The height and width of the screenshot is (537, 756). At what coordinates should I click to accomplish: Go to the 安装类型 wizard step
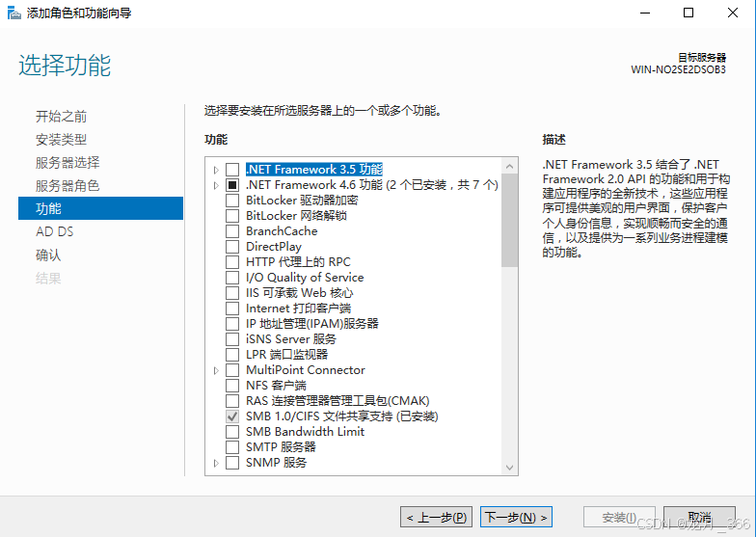point(61,139)
